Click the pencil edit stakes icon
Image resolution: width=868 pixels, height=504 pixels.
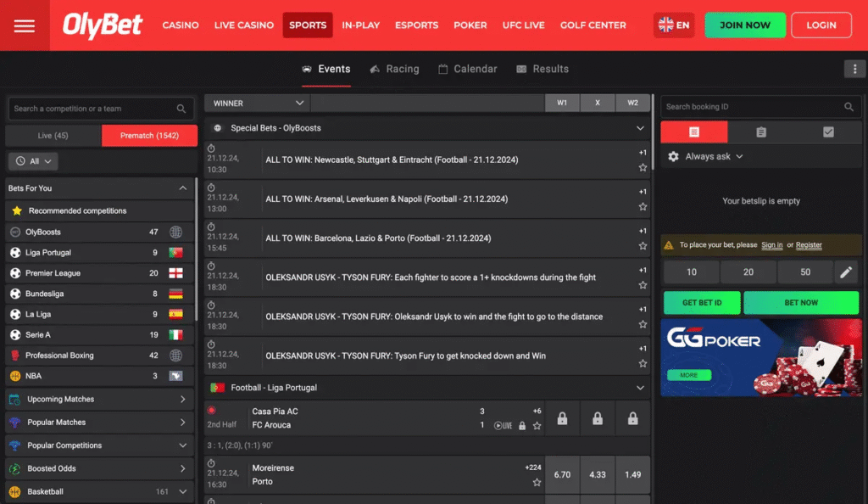point(845,272)
